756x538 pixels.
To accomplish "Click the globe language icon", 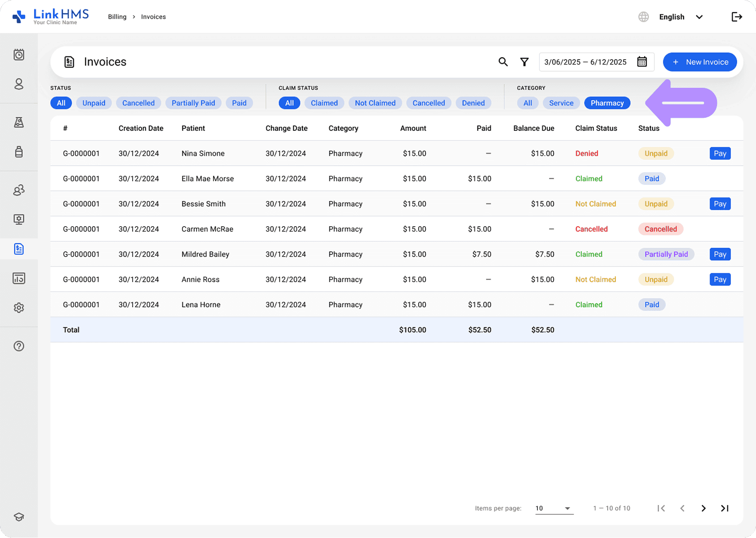I will pos(644,17).
